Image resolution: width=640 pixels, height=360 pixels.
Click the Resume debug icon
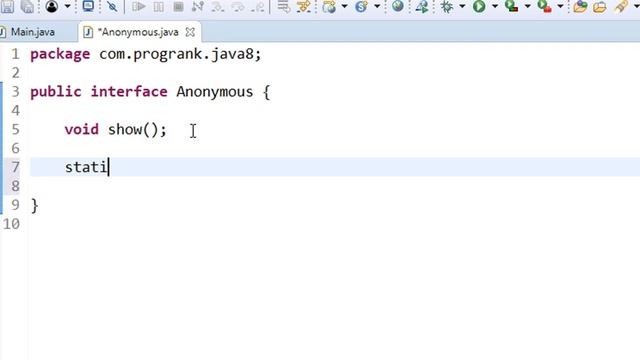(x=139, y=6)
